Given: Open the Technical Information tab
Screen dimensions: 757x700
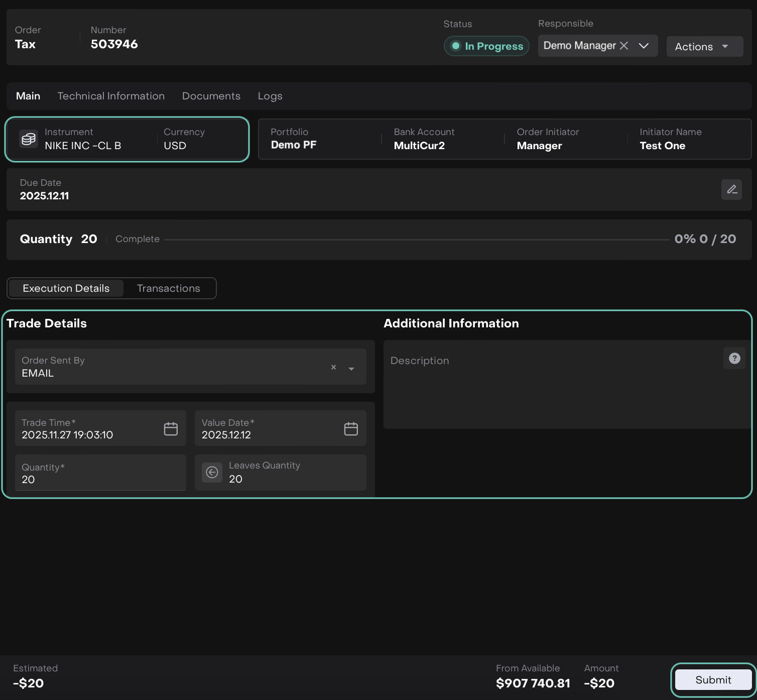Looking at the screenshot, I should pos(111,96).
